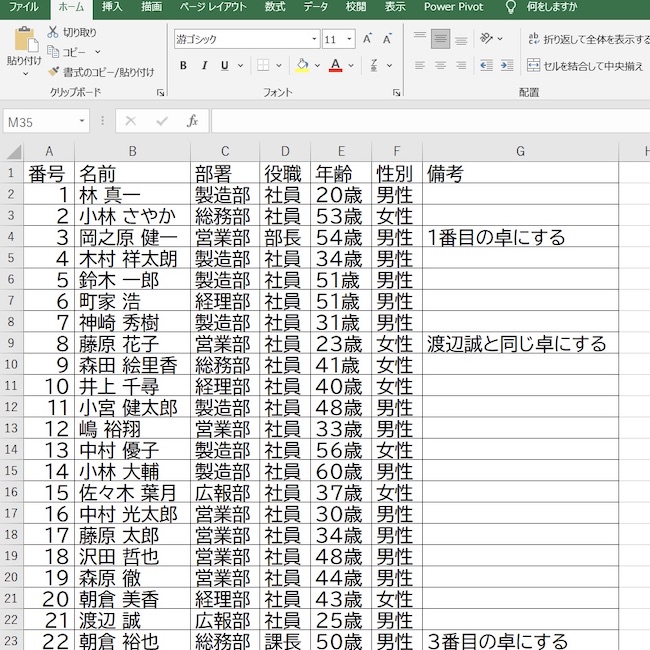
Task: Switch to the 挿入 (Insert) ribbon tab
Action: point(112,7)
